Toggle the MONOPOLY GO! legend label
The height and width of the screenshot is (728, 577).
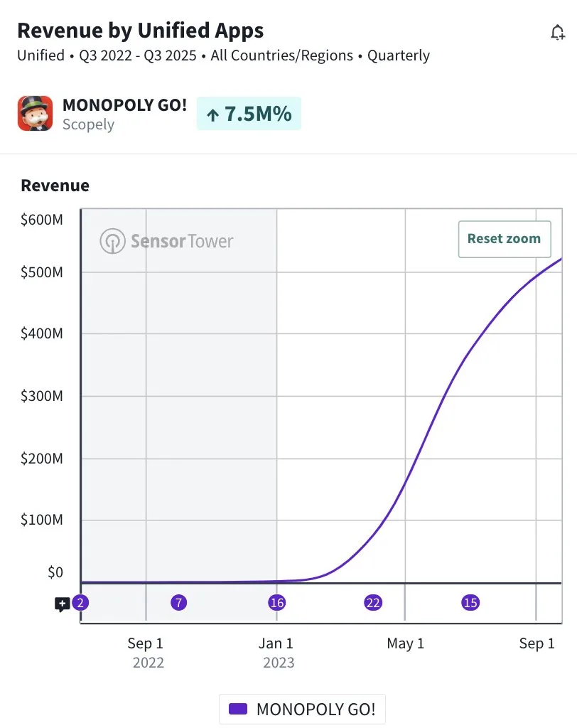click(x=316, y=709)
